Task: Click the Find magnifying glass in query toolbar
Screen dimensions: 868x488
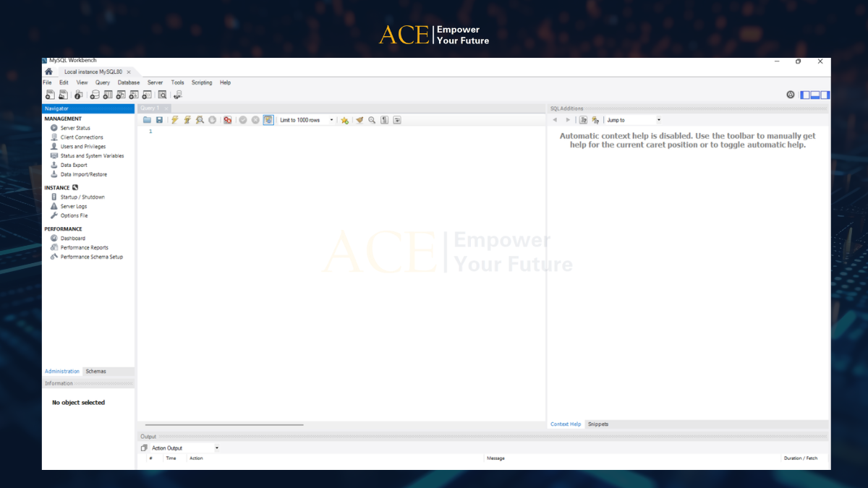Action: (372, 120)
